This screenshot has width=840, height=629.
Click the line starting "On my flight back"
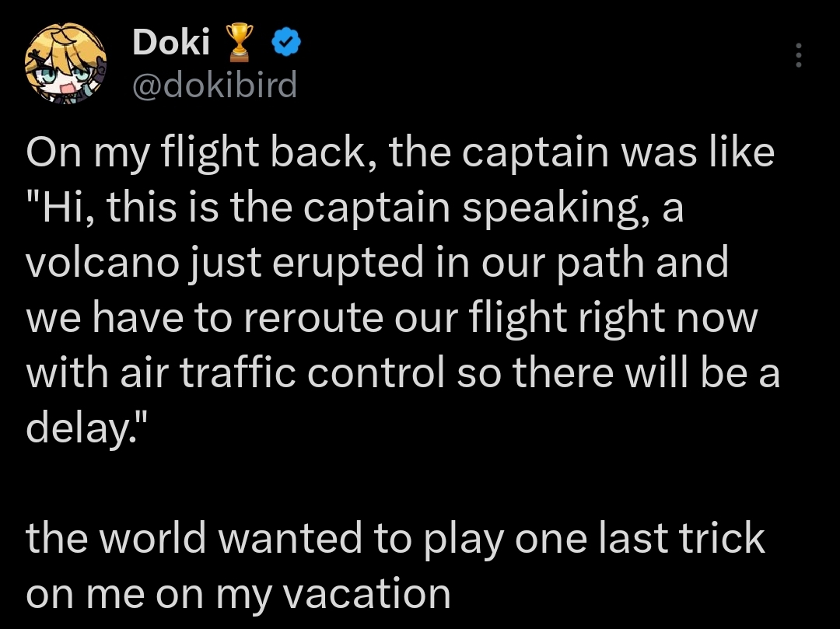pyautogui.click(x=400, y=154)
